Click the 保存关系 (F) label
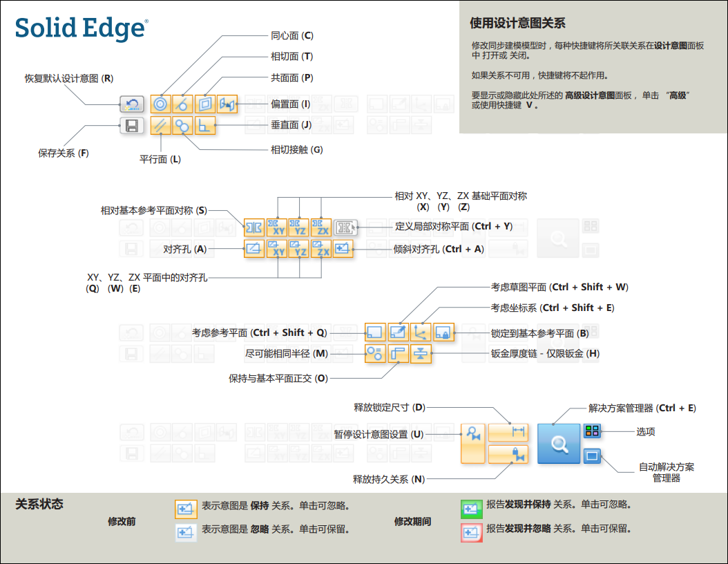Viewport: 728px width, 564px height. point(63,153)
